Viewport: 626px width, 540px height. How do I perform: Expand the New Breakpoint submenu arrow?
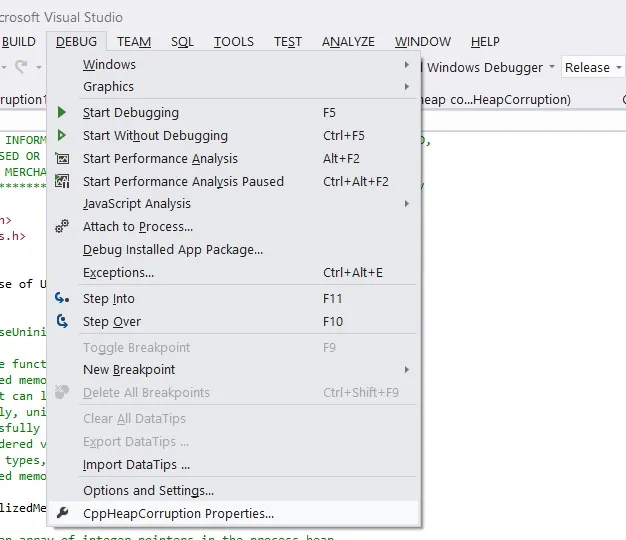[x=406, y=370]
